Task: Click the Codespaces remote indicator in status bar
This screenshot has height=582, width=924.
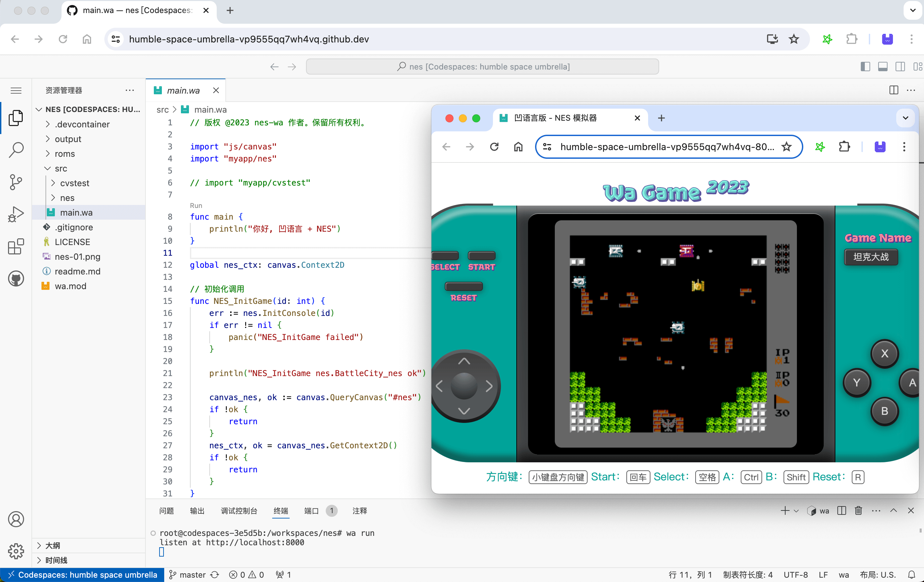Action: tap(82, 574)
